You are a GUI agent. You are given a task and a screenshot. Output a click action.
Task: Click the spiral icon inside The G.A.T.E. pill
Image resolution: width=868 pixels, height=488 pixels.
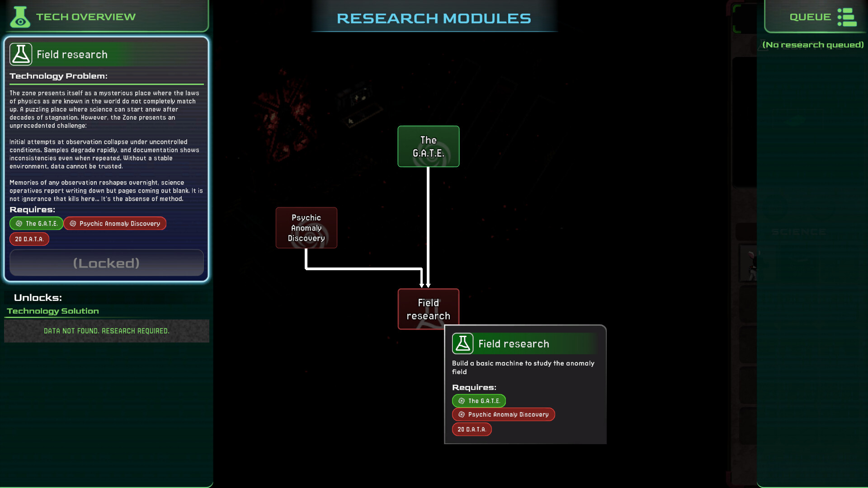pos(19,223)
